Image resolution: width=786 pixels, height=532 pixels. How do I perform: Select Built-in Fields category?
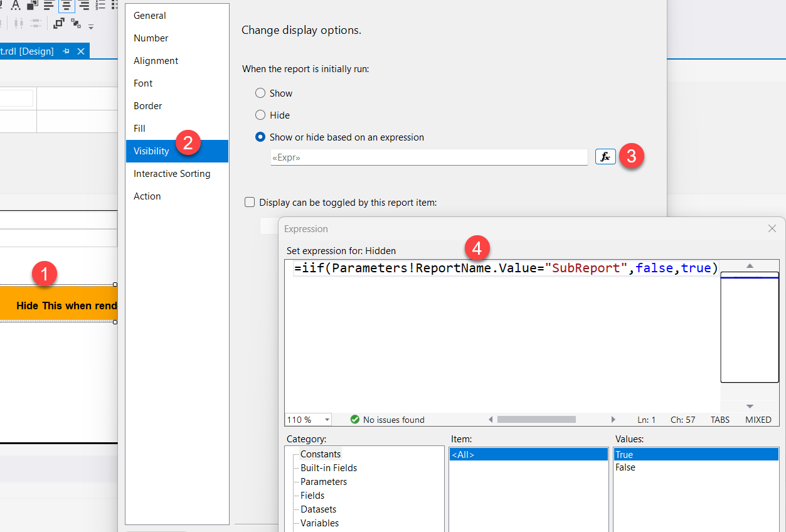[x=327, y=467]
